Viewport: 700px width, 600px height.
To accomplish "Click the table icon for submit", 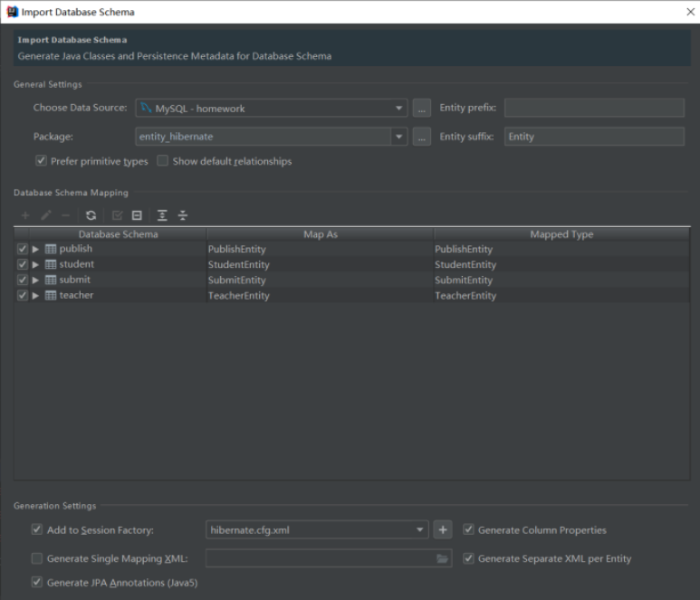I will click(x=51, y=280).
